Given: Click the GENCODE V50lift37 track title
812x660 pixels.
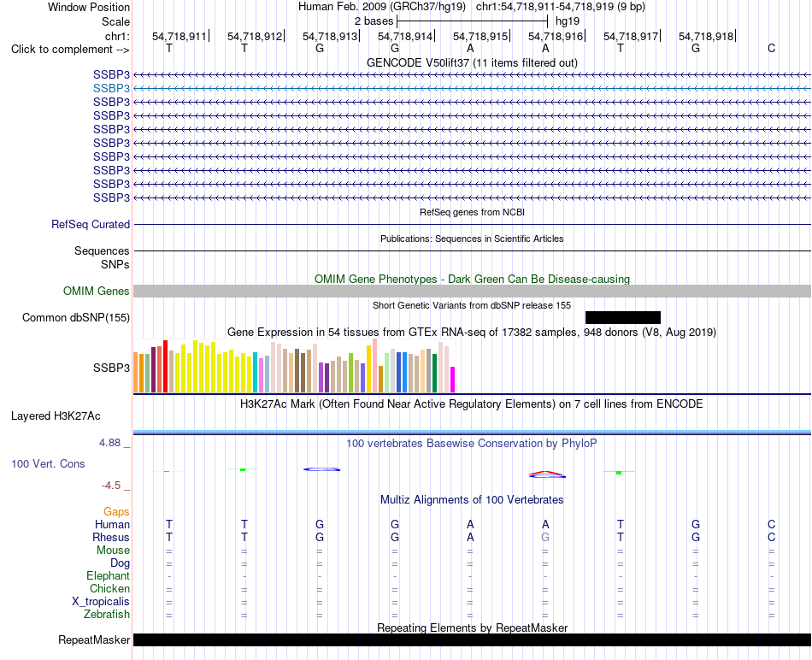Looking at the screenshot, I should [472, 62].
